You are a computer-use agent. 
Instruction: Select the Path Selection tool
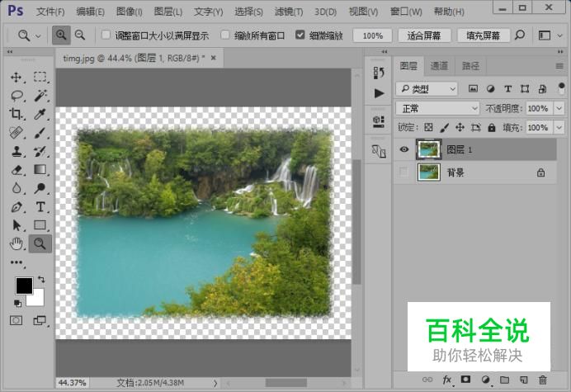(x=17, y=225)
